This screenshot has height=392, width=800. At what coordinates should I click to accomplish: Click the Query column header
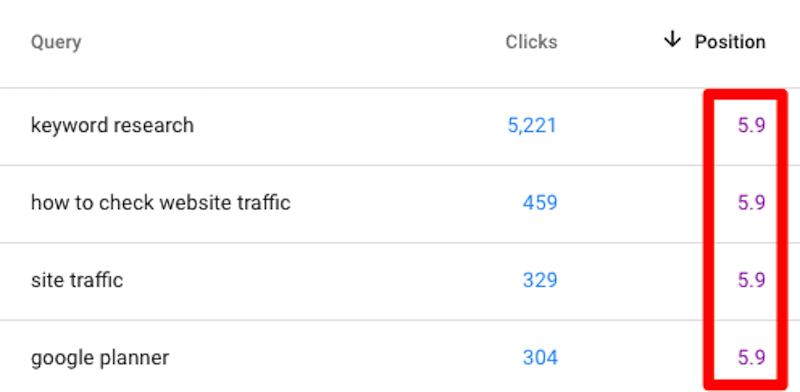coord(56,42)
